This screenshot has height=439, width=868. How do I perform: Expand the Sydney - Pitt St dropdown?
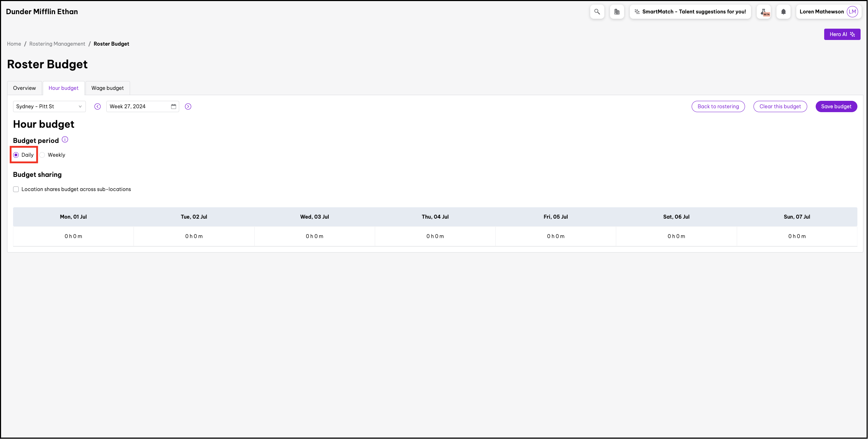pos(49,106)
